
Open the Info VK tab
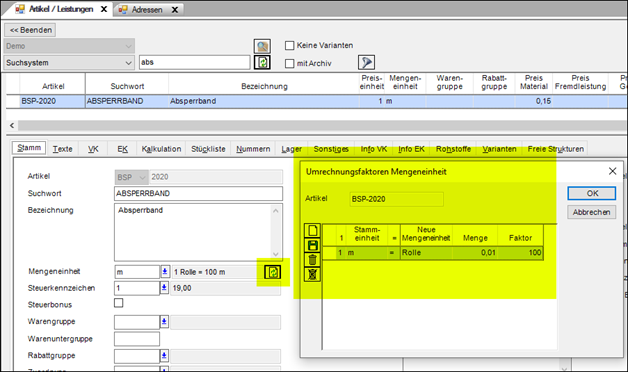[x=374, y=149]
